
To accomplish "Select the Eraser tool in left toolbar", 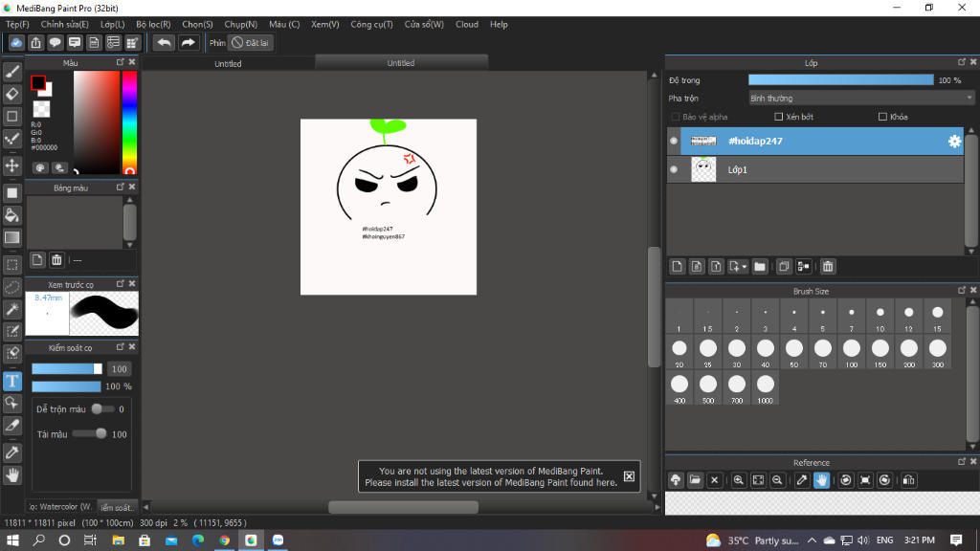I will (12, 94).
